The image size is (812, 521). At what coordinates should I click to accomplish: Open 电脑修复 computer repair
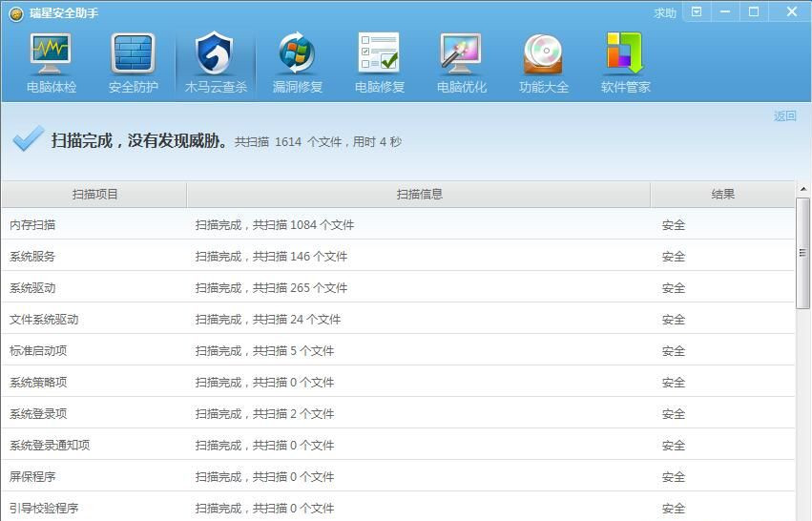380,64
